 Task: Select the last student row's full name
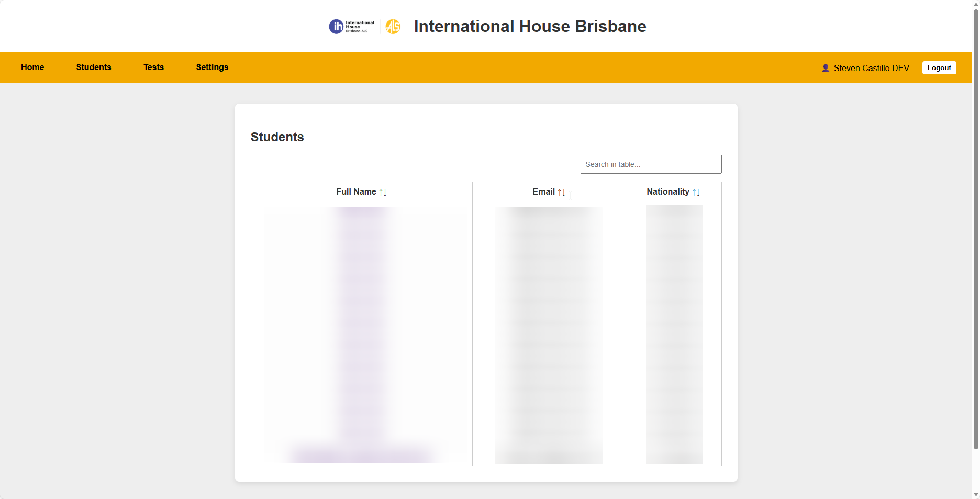click(x=361, y=455)
